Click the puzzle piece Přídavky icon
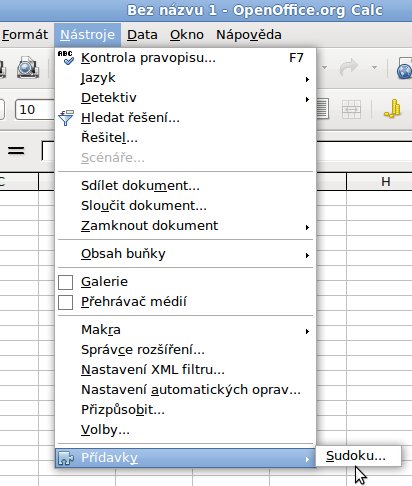Viewport: 412px width, 486px height. coord(66,458)
